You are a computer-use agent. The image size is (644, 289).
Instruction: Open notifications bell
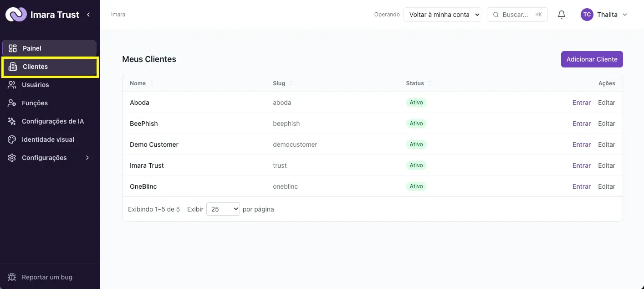[562, 15]
